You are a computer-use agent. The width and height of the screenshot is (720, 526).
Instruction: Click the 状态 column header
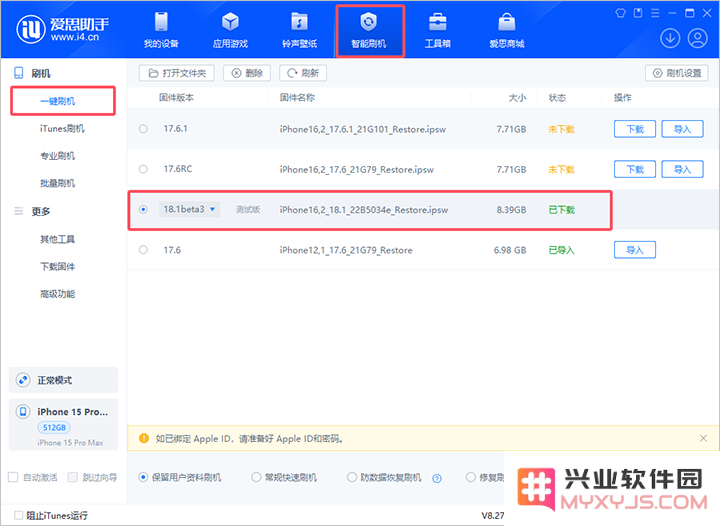557,97
